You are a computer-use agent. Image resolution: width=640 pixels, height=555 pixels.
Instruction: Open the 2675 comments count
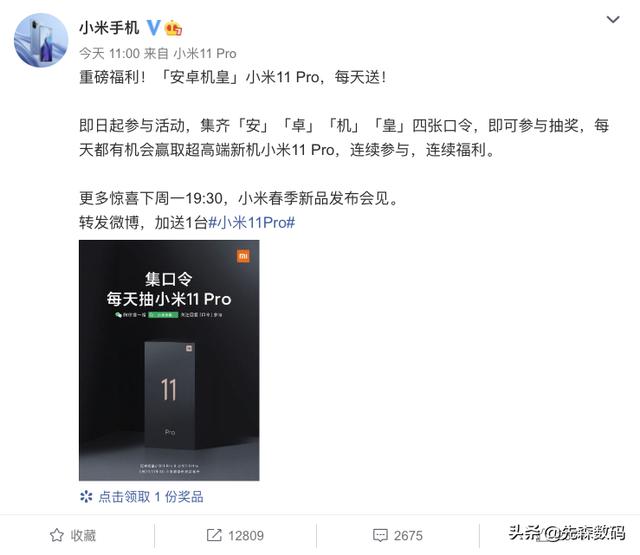(x=408, y=535)
